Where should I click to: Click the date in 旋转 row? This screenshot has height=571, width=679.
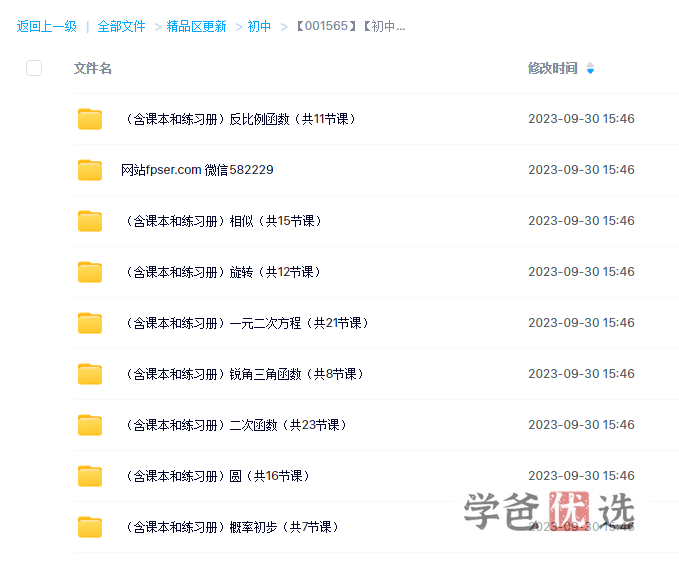[581, 272]
